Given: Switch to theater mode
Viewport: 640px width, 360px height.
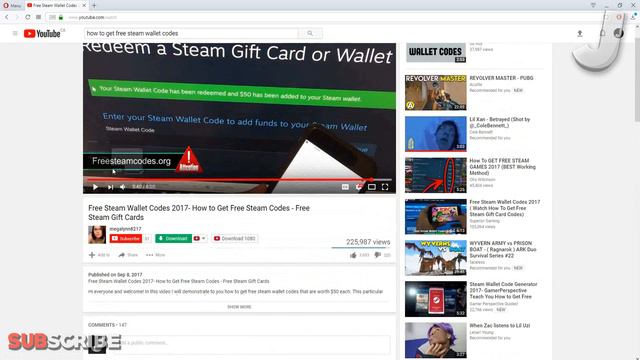Looking at the screenshot, I should click(x=372, y=187).
